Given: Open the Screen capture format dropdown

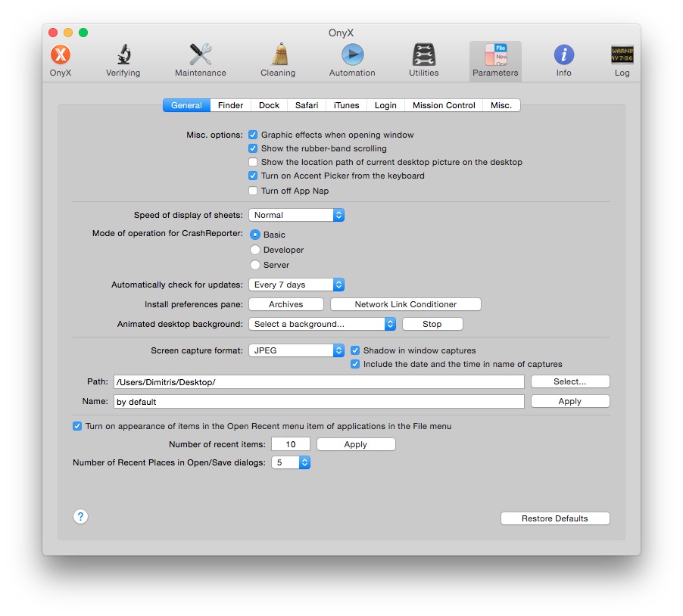Looking at the screenshot, I should (x=296, y=350).
